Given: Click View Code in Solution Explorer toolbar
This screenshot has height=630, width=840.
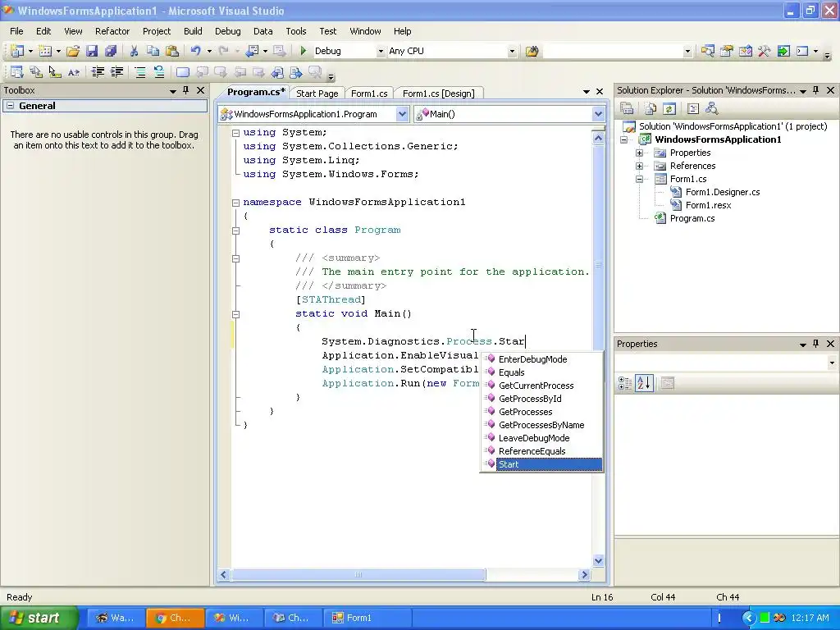Looking at the screenshot, I should tap(692, 109).
